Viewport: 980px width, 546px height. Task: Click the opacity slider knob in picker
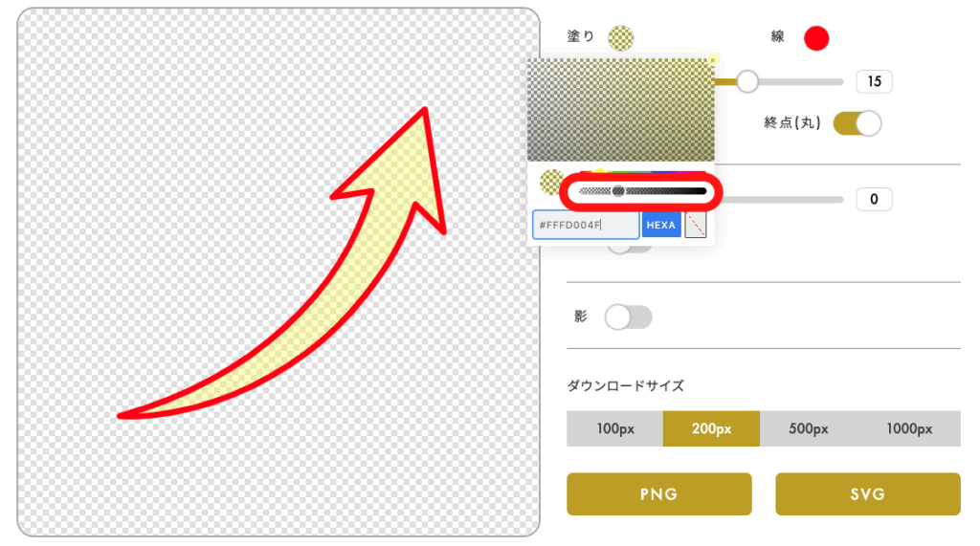pos(618,191)
